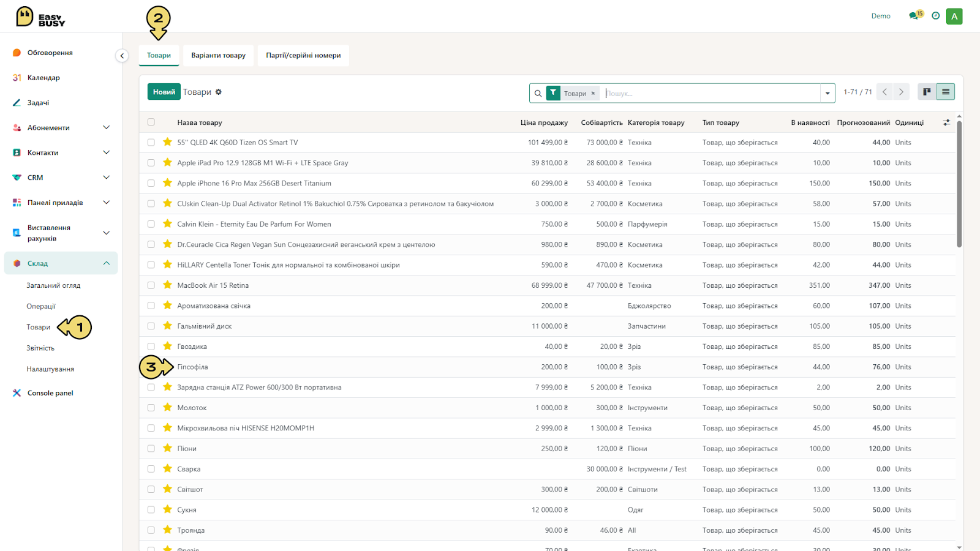
Task: Click the search magnifier icon
Action: (538, 93)
